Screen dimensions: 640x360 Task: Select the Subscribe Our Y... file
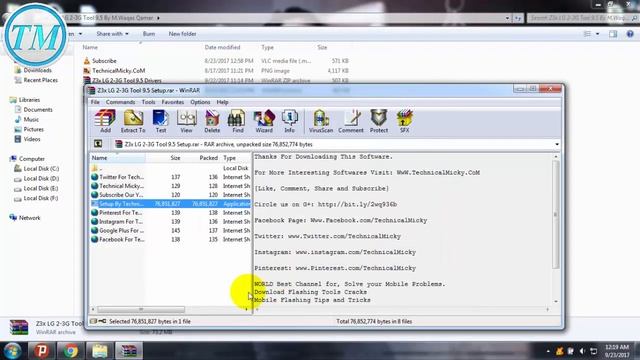coord(170,195)
